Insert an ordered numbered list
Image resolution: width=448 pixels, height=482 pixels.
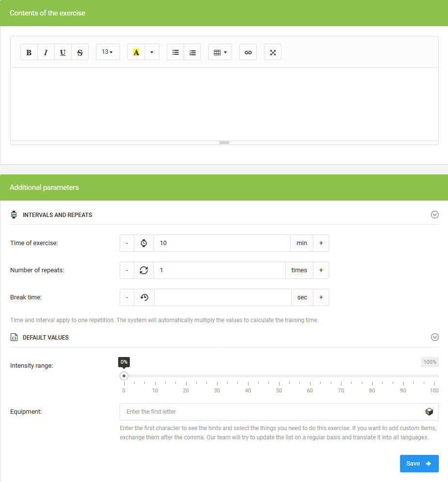[x=192, y=52]
